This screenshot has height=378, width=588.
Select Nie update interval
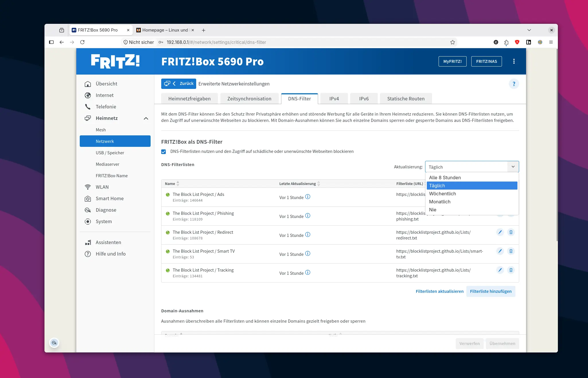click(472, 210)
